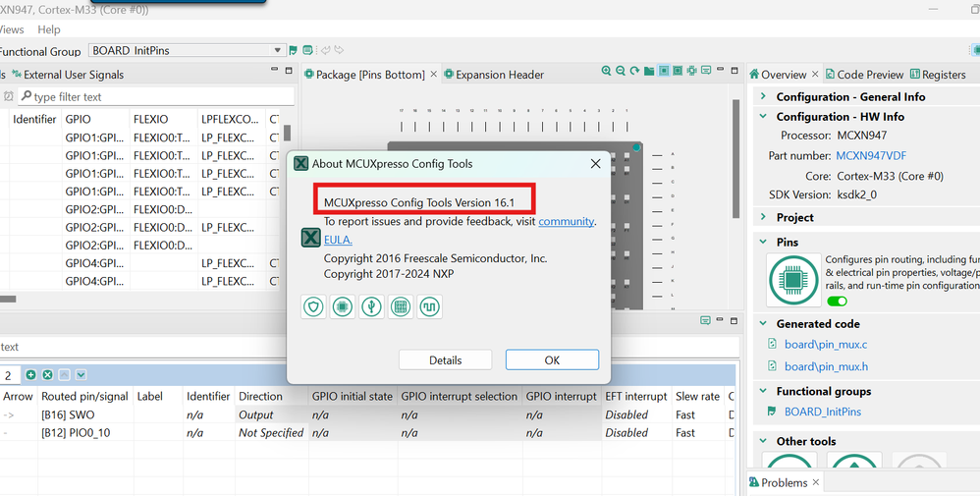Click the Details button

coord(445,359)
